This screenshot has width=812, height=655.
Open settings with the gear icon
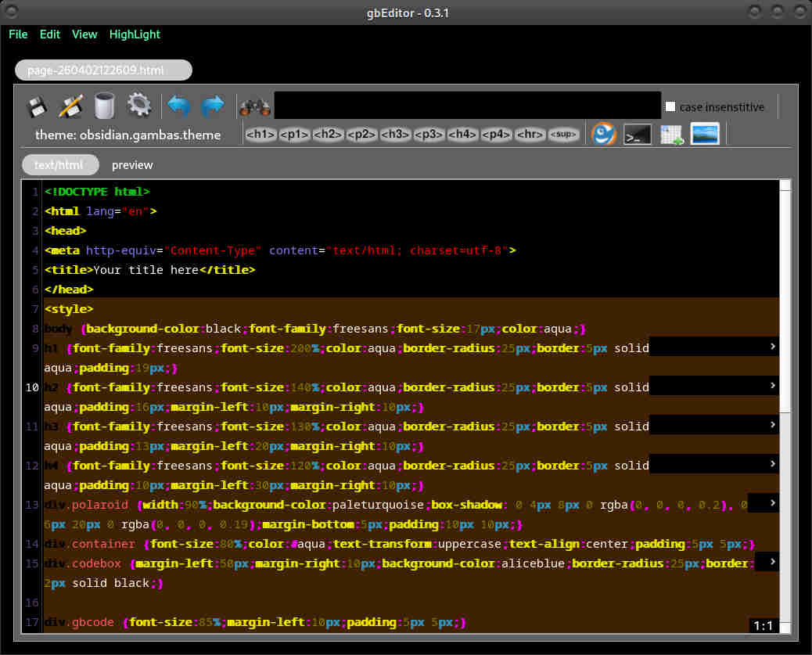[138, 106]
